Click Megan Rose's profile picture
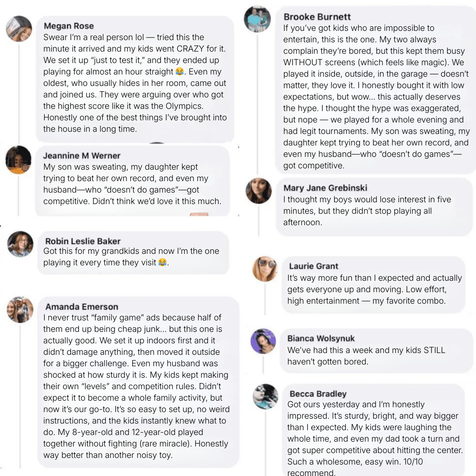 (x=19, y=29)
